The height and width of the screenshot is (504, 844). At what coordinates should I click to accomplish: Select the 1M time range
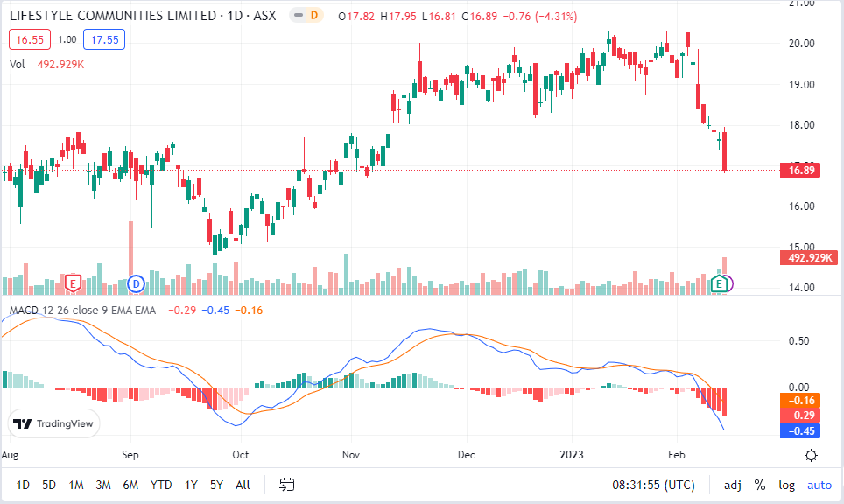coord(76,485)
